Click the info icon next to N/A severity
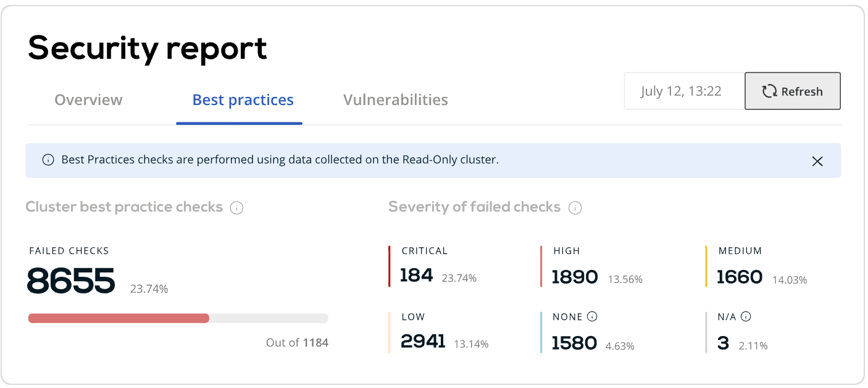This screenshot has width=868, height=388. pos(746,317)
